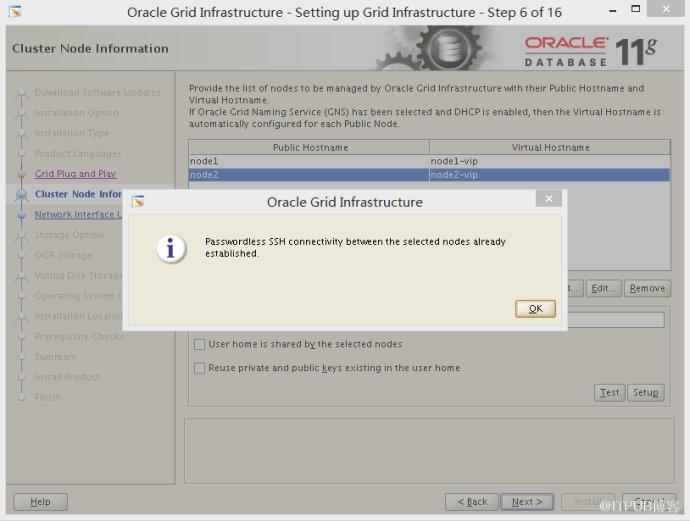Click the Edit... button for the node list

(x=603, y=288)
